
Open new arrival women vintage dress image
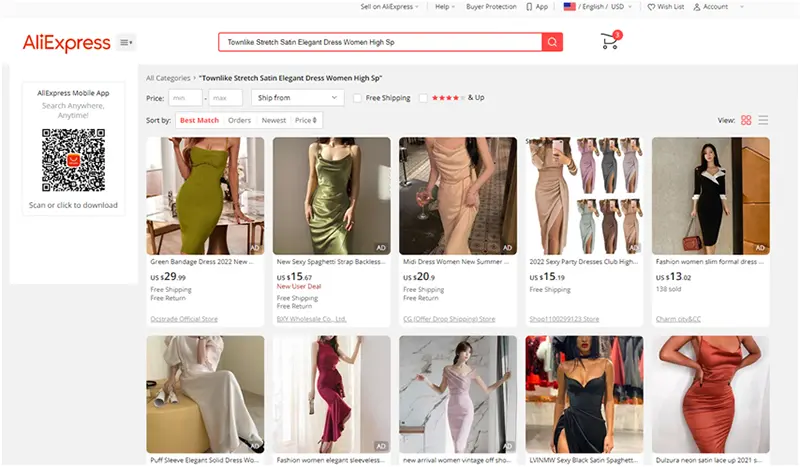[458, 394]
